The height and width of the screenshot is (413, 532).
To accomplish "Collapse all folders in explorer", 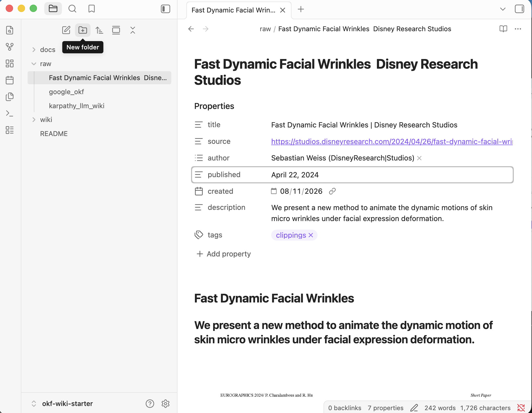I will [x=133, y=30].
